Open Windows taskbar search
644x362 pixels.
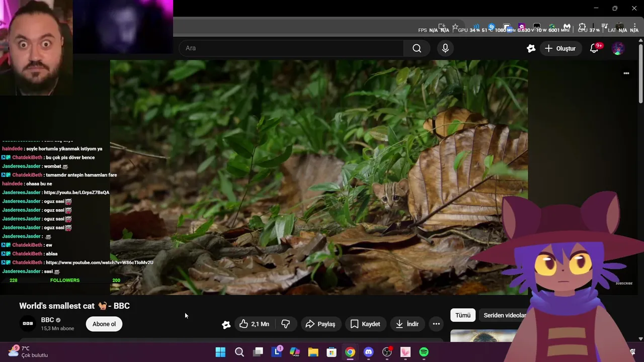[x=239, y=352]
